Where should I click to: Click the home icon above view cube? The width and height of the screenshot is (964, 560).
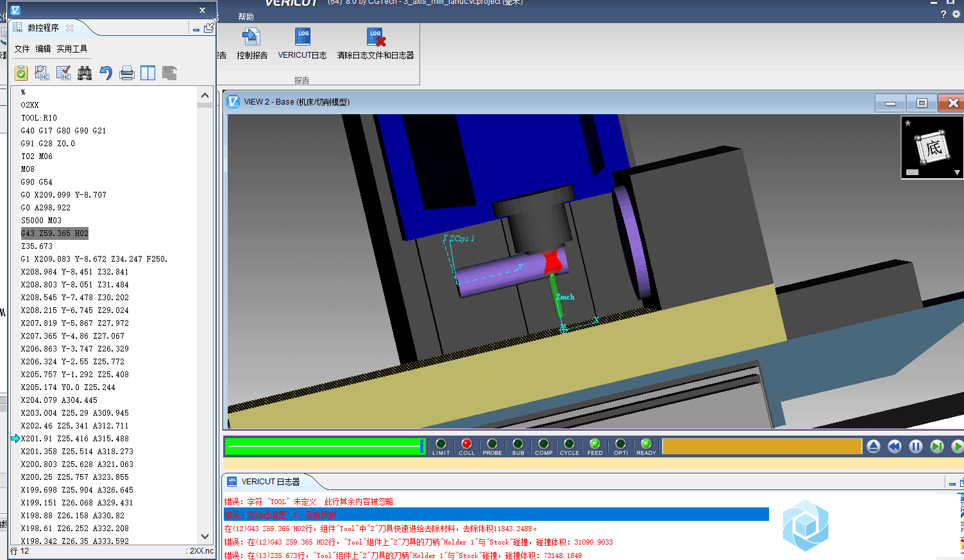pos(908,123)
